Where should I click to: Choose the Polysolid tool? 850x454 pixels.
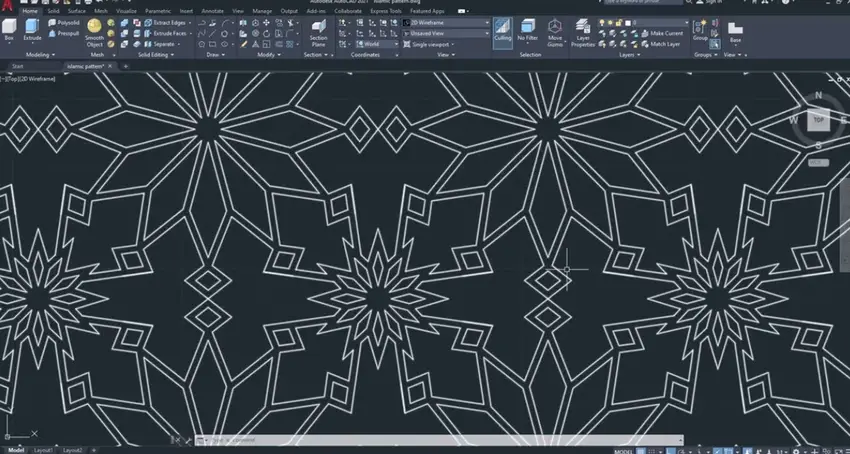(x=64, y=23)
